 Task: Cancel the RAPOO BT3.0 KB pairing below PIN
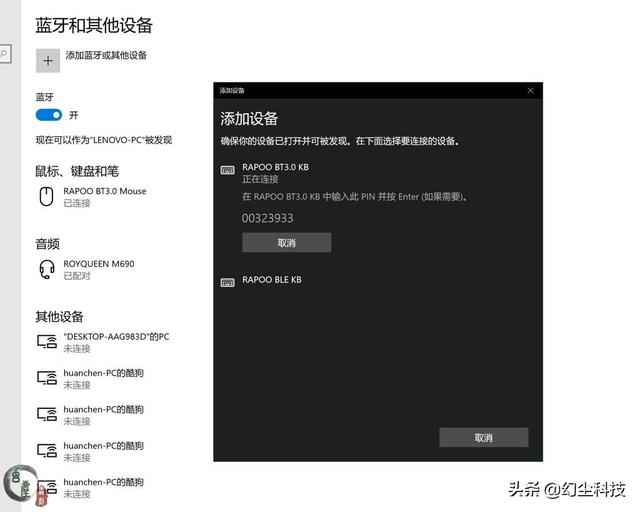coord(287,243)
